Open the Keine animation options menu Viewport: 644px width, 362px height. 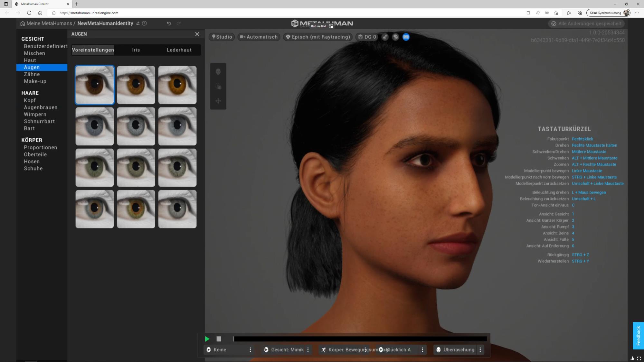coord(250,350)
